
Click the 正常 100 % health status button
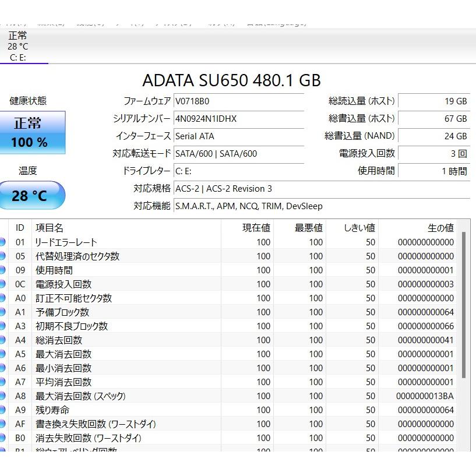point(31,133)
